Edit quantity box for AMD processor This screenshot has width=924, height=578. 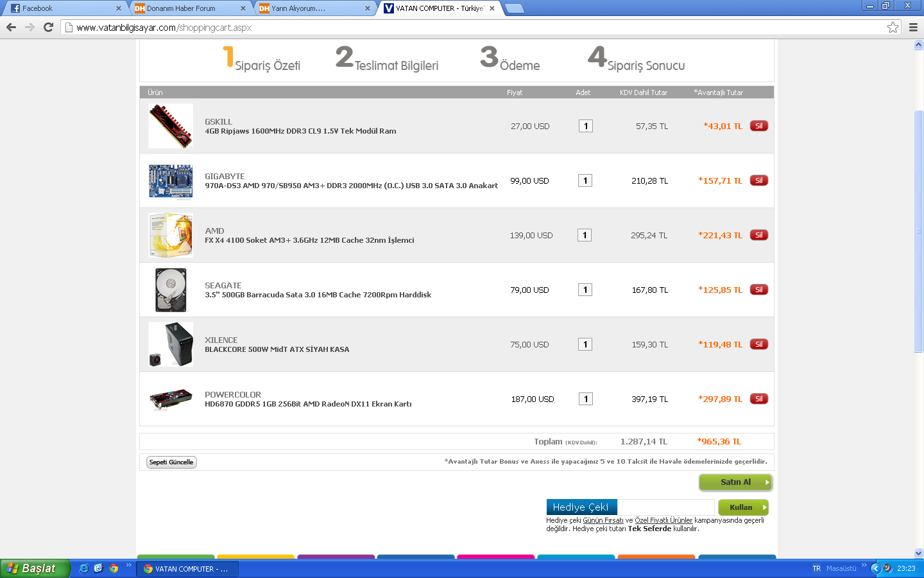tap(585, 235)
